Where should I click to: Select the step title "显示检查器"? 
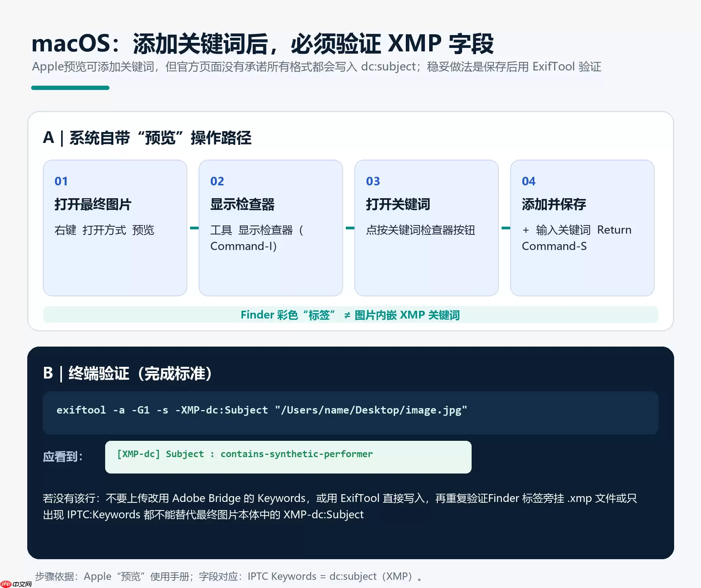242,204
